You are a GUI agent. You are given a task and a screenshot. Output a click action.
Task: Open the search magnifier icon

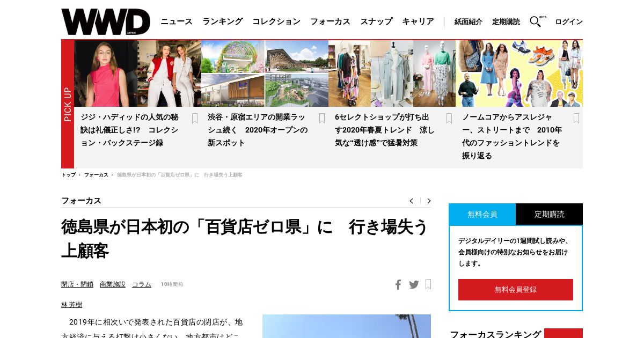coord(535,21)
